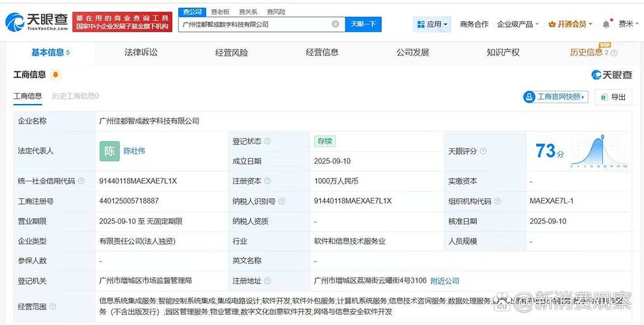Select the 查老板 search tab

tap(220, 12)
